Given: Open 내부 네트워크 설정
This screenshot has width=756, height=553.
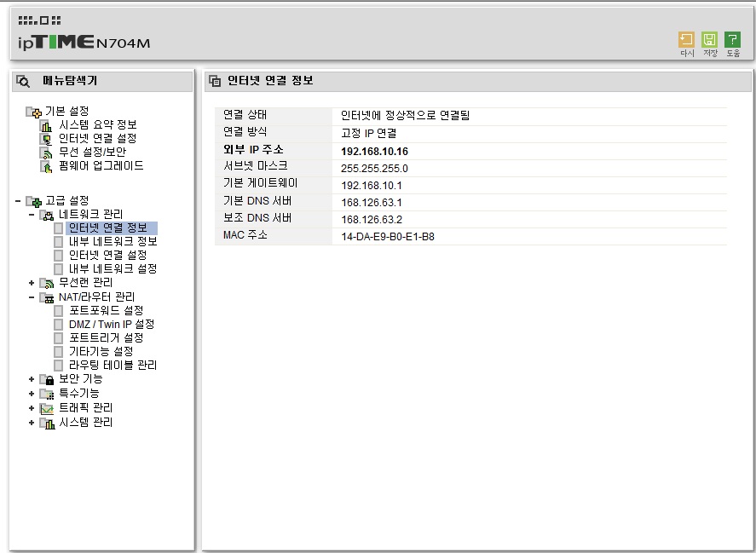Looking at the screenshot, I should [113, 268].
